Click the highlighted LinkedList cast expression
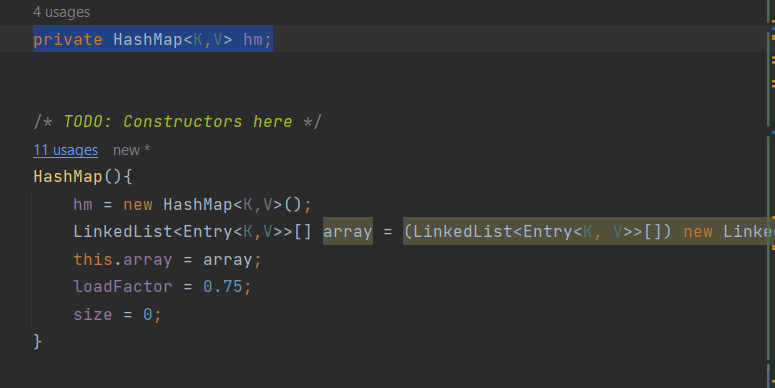The height and width of the screenshot is (388, 775). click(x=538, y=231)
